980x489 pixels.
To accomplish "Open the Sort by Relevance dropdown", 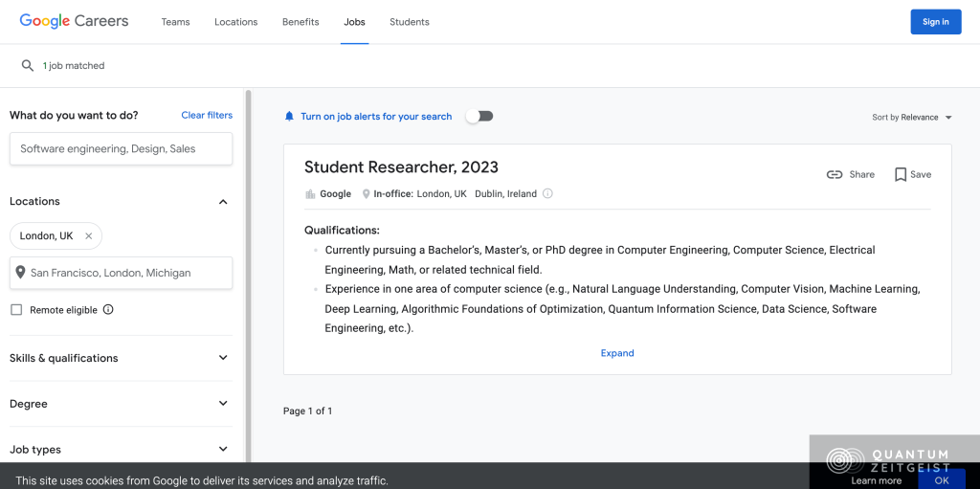I will click(911, 118).
